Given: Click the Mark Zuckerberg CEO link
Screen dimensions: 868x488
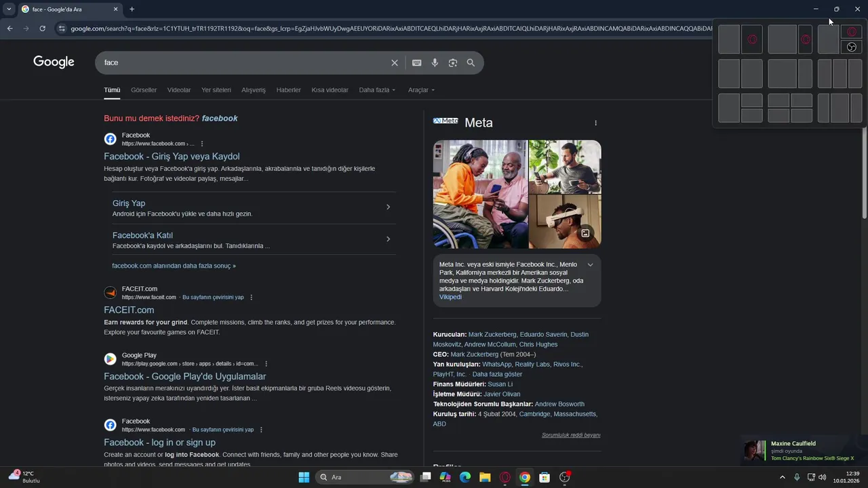Looking at the screenshot, I should pos(474,354).
